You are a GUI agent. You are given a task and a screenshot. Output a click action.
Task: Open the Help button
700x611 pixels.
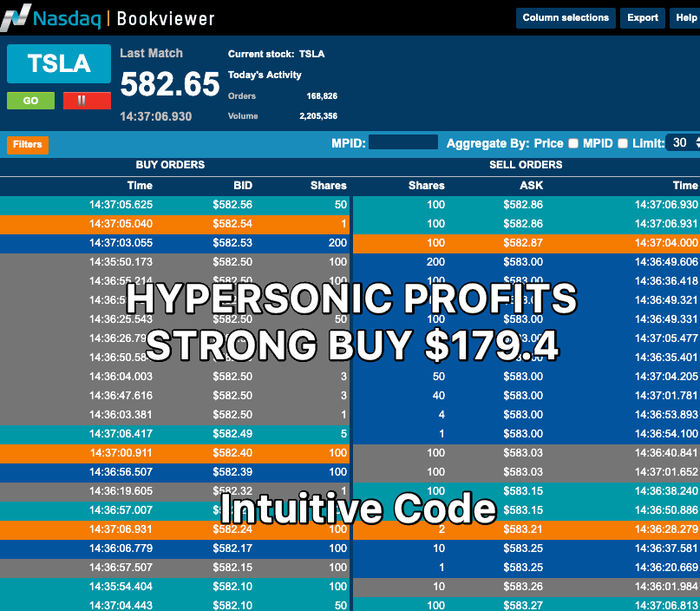pos(686,18)
